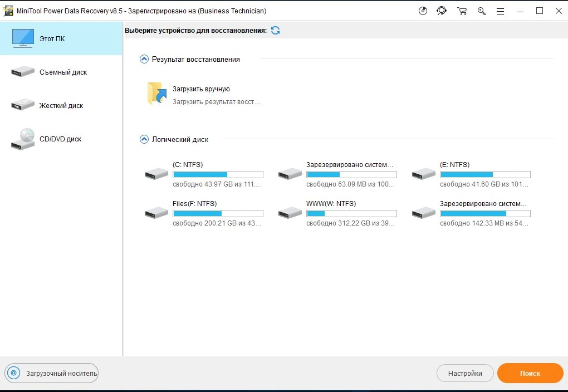Click the WWW(W: NTFS) usage bar
This screenshot has width=568, height=392.
click(x=351, y=214)
